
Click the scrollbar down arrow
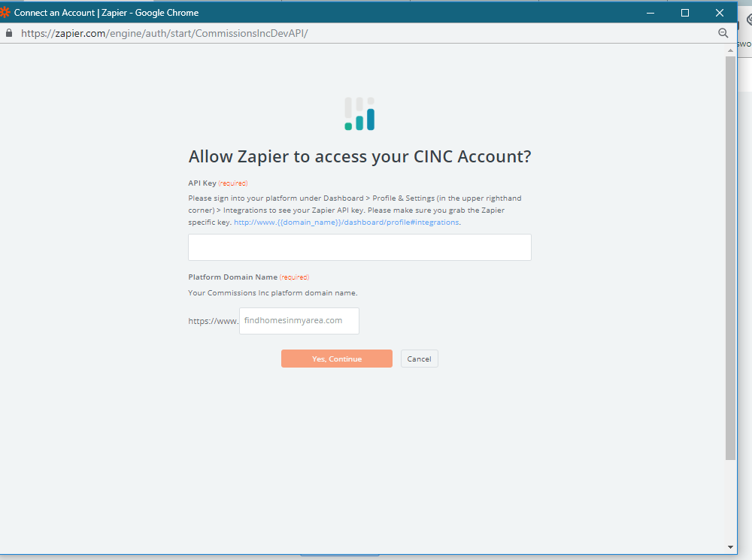click(730, 547)
